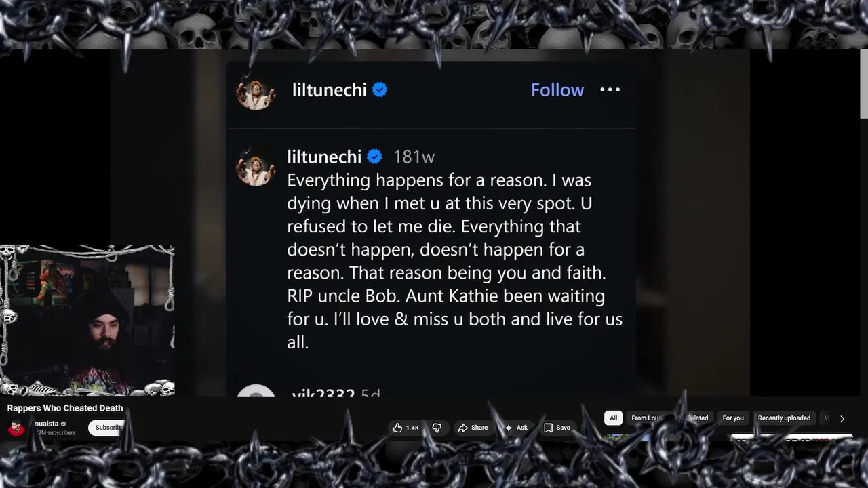
Task: Click the page scrollbar thumb on the right
Action: pos(864,83)
